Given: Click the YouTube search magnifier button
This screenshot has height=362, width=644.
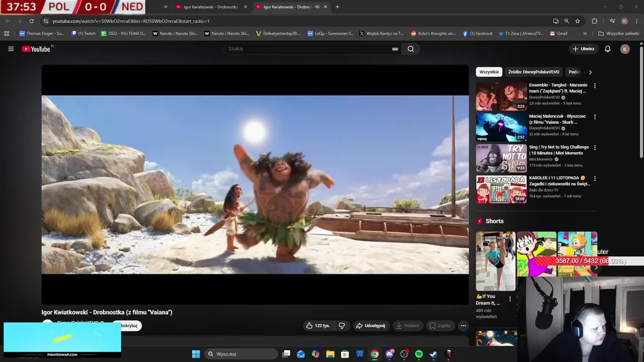Looking at the screenshot, I should pyautogui.click(x=411, y=49).
